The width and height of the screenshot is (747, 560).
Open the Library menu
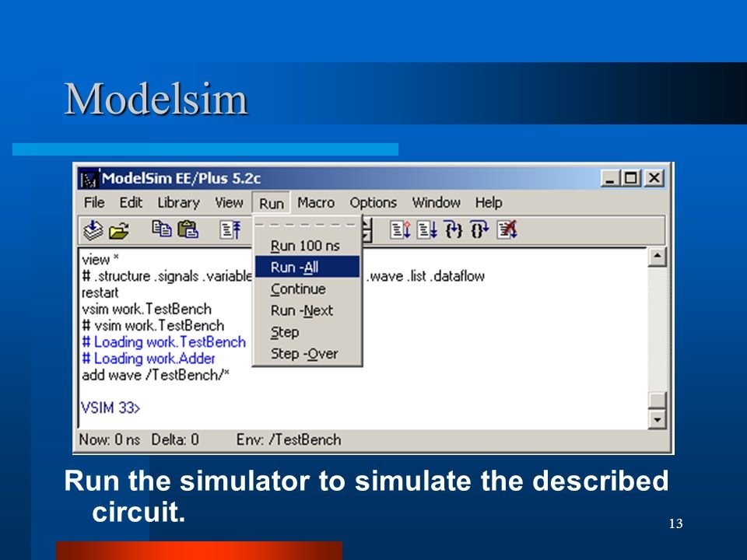tap(179, 203)
